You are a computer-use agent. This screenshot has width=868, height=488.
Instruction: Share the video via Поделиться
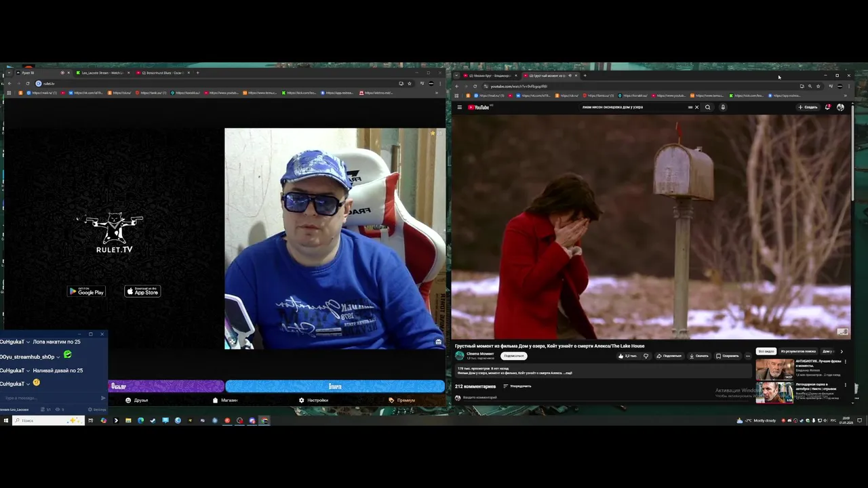[669, 356]
